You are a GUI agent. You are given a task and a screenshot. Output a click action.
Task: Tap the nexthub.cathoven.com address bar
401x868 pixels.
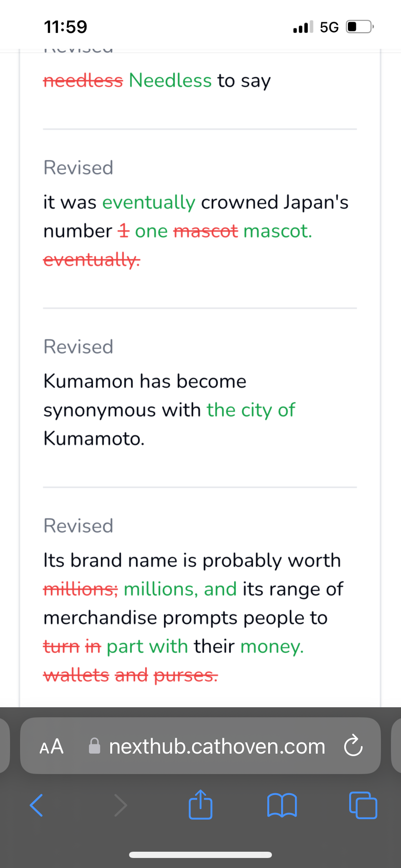(x=217, y=746)
